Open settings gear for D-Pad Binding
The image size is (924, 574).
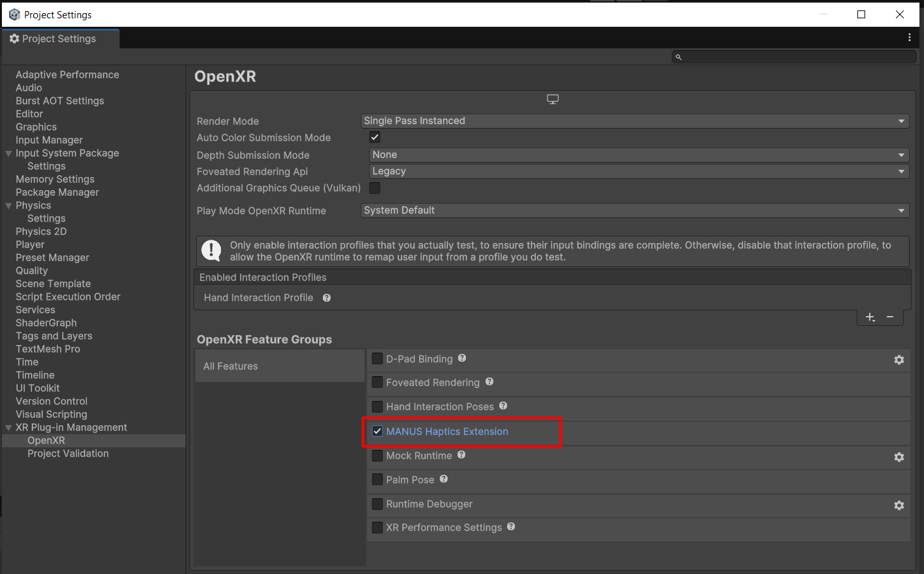(899, 360)
